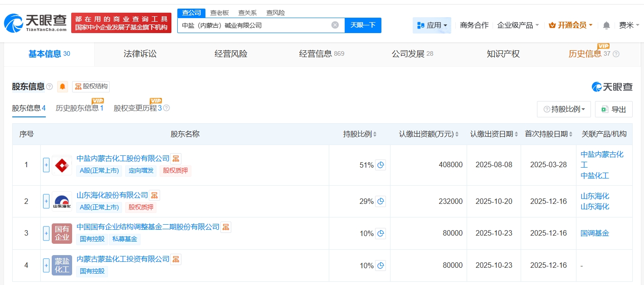Open pie chart for the 29% shareholding

point(381,201)
